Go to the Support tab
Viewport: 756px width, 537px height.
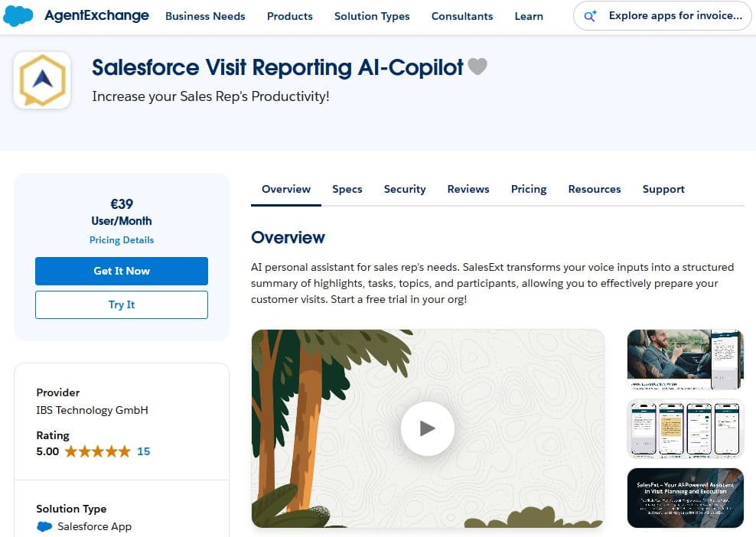point(663,189)
